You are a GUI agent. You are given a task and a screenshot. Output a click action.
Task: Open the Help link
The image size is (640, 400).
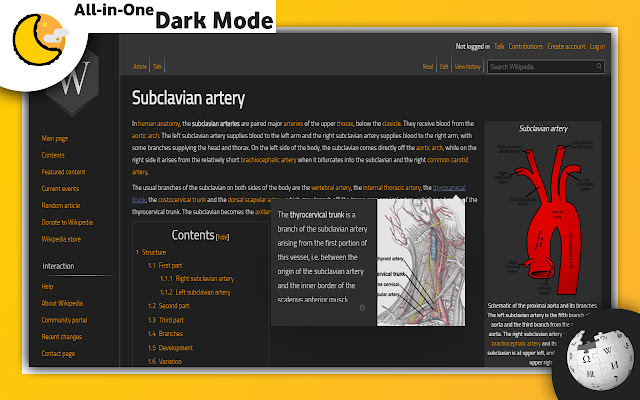tap(47, 287)
